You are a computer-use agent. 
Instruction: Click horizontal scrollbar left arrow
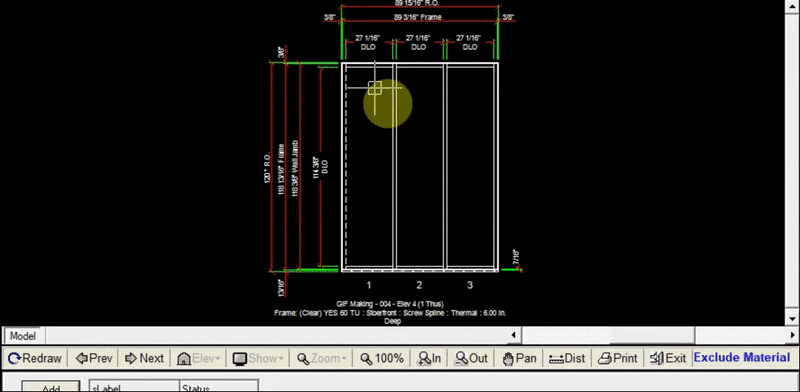coord(513,335)
